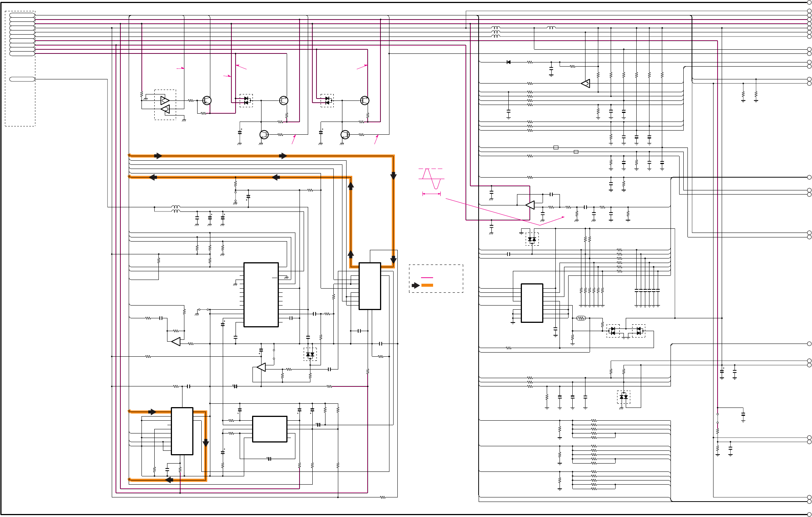This screenshot has height=517, width=812.
Task: Select the sine waveform sketch with dashed line
Action: tap(431, 179)
